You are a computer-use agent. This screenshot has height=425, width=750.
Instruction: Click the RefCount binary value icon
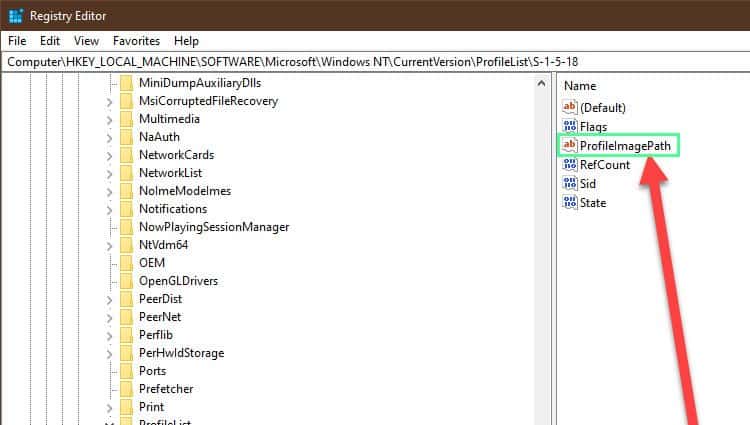click(x=570, y=164)
